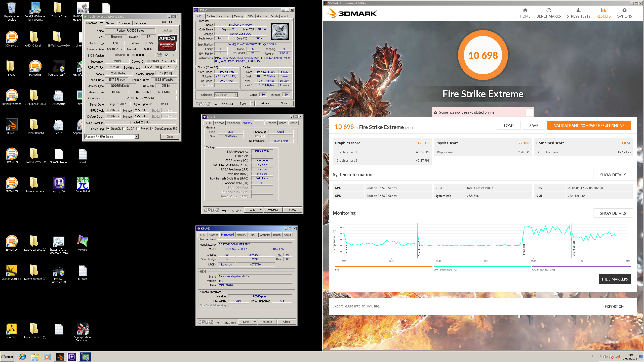Click PCMark05 desktop shortcut
Image resolution: width=644 pixels, height=362 pixels.
35,68
